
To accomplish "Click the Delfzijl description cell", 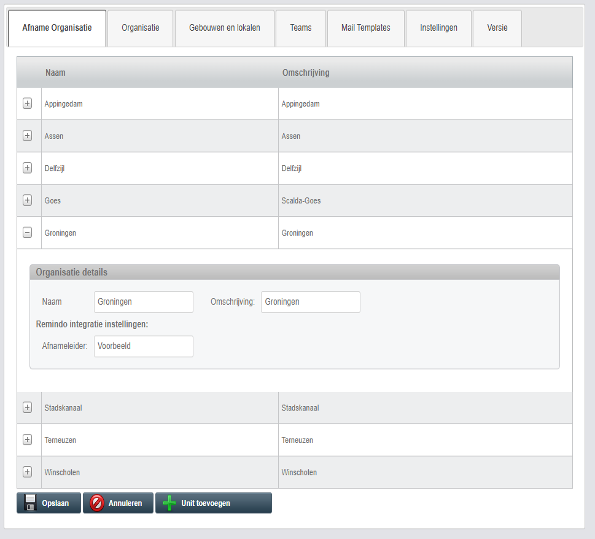I will (425, 168).
